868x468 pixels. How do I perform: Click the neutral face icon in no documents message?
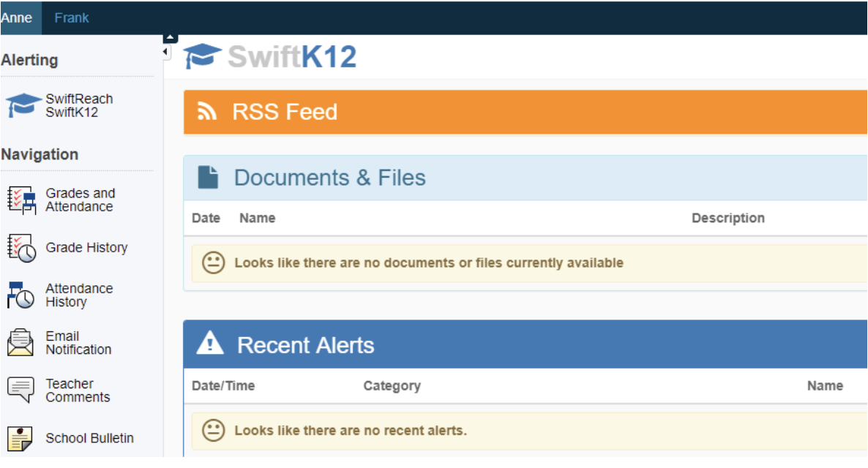[x=213, y=263]
